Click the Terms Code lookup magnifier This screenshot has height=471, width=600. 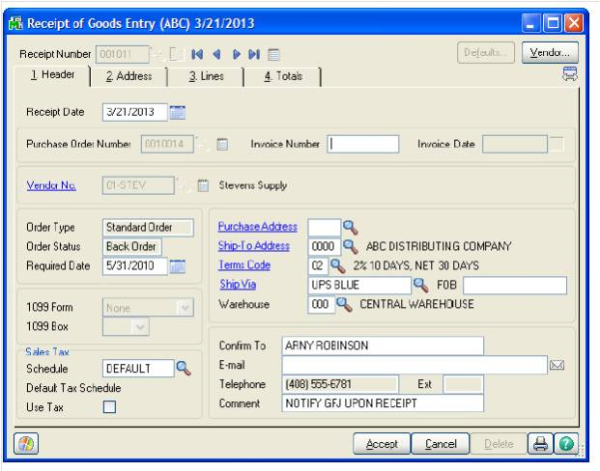point(337,266)
